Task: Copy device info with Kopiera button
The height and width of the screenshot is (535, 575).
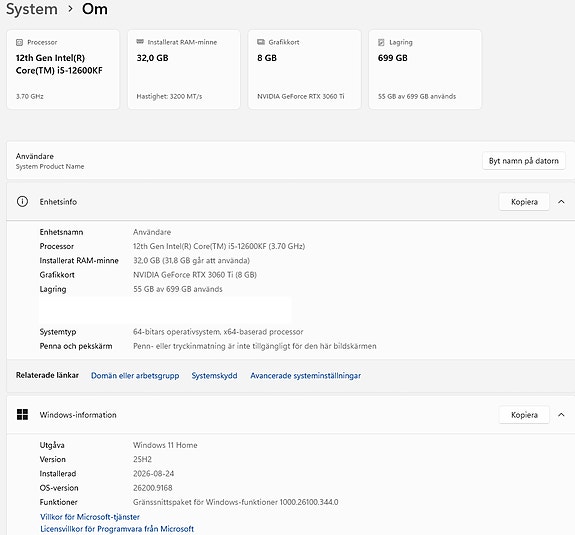Action: [524, 202]
